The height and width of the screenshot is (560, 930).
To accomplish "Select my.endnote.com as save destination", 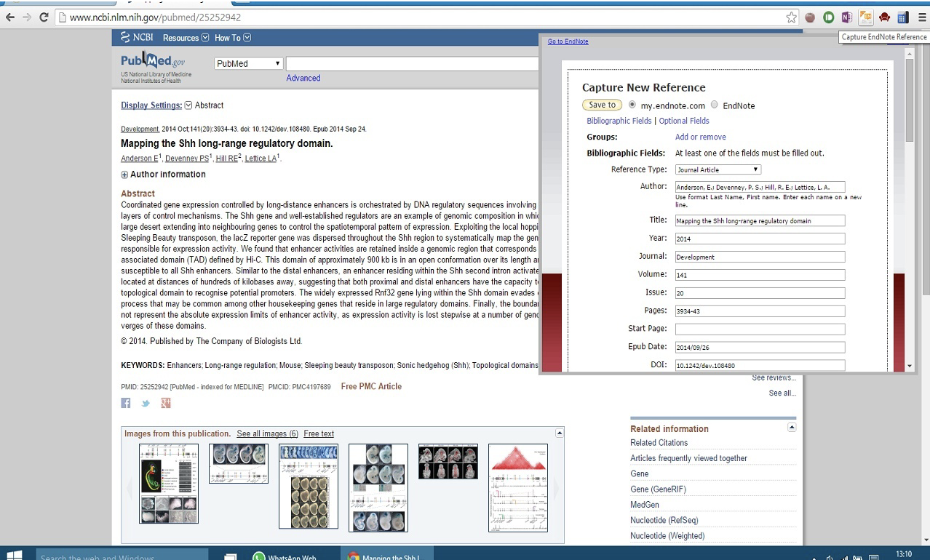I will [x=632, y=105].
